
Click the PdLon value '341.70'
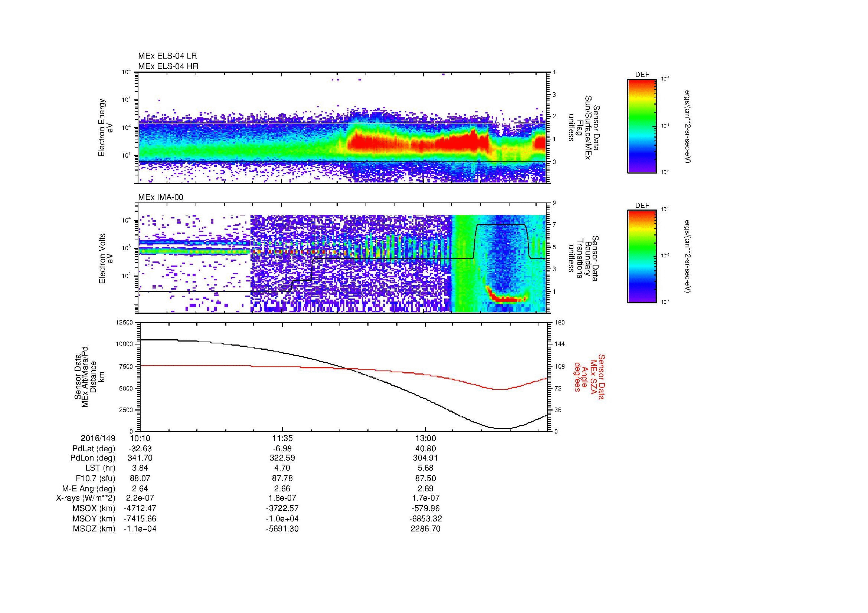pos(140,458)
